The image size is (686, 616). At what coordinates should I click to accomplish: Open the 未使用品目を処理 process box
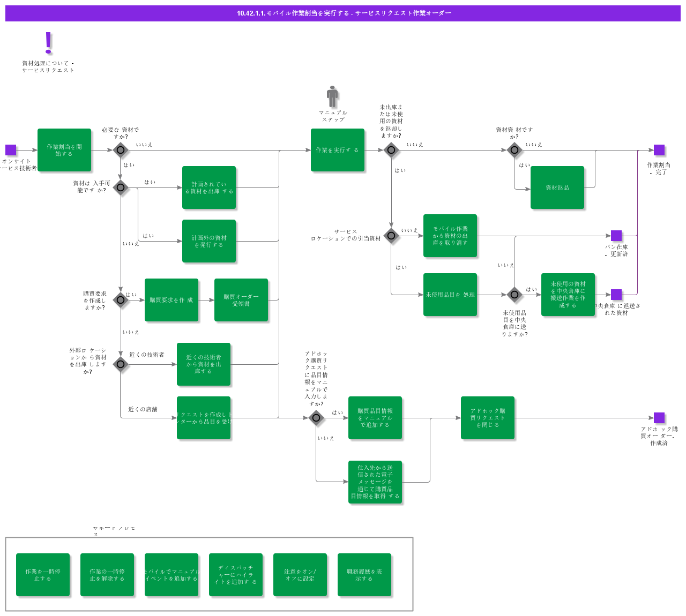tap(450, 295)
